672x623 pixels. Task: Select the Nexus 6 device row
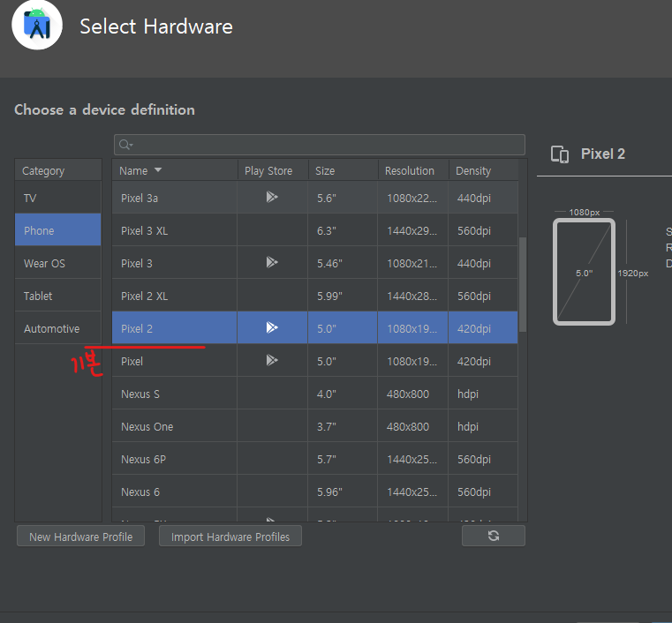[315, 492]
